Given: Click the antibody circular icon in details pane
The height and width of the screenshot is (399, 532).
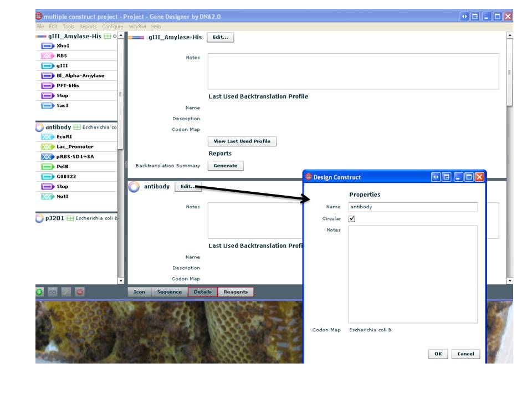Looking at the screenshot, I should tap(134, 187).
